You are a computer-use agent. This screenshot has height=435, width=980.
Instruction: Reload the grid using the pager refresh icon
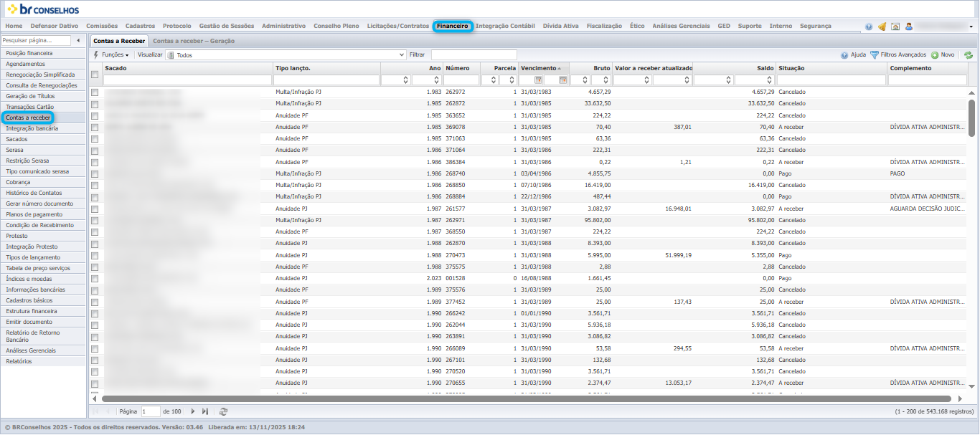[x=223, y=411]
